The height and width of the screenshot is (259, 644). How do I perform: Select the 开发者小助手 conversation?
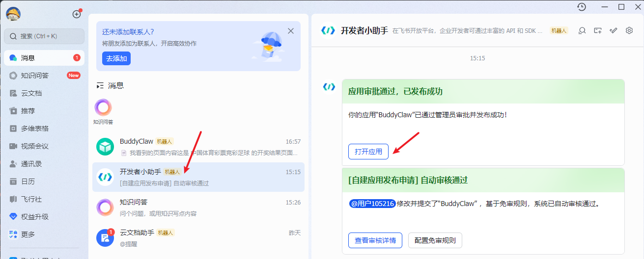(x=198, y=177)
